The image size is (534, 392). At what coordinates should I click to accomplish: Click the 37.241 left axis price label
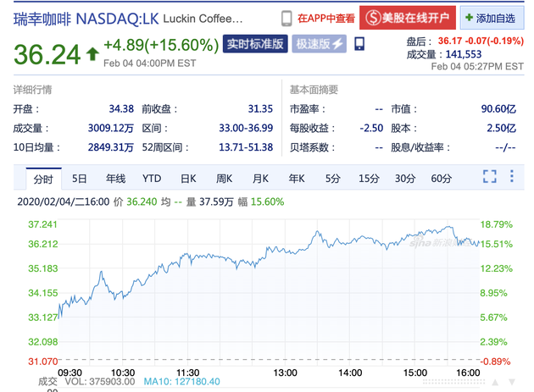[42, 224]
